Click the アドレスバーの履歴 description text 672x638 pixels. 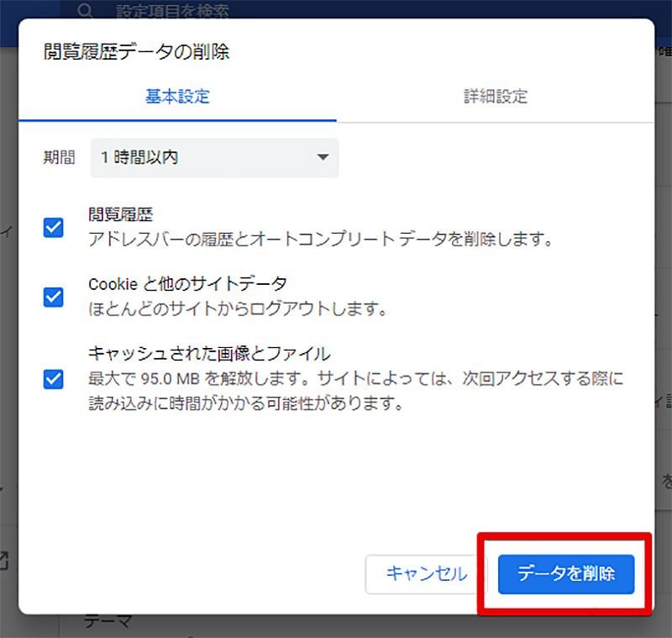pos(321,239)
